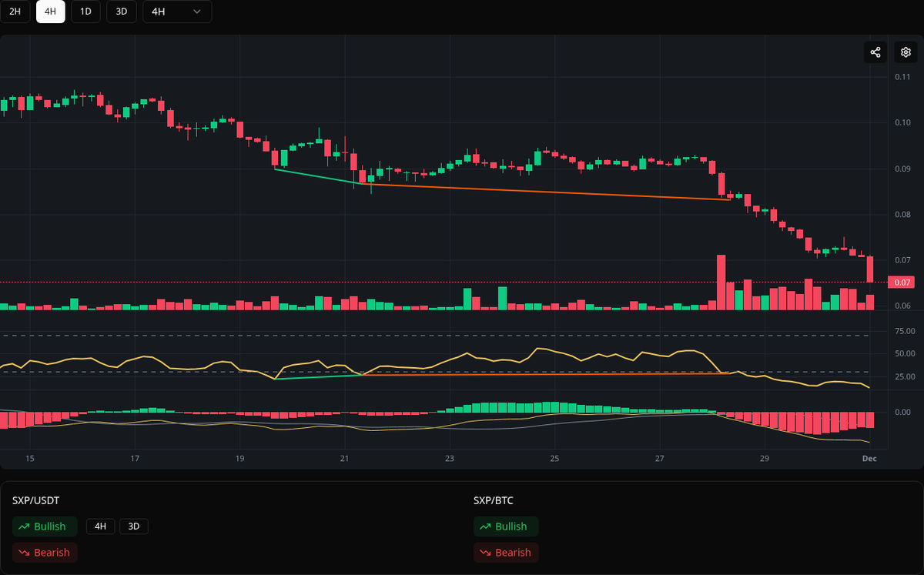Switch to the 1D timeframe tab
This screenshot has width=924, height=575.
click(85, 12)
